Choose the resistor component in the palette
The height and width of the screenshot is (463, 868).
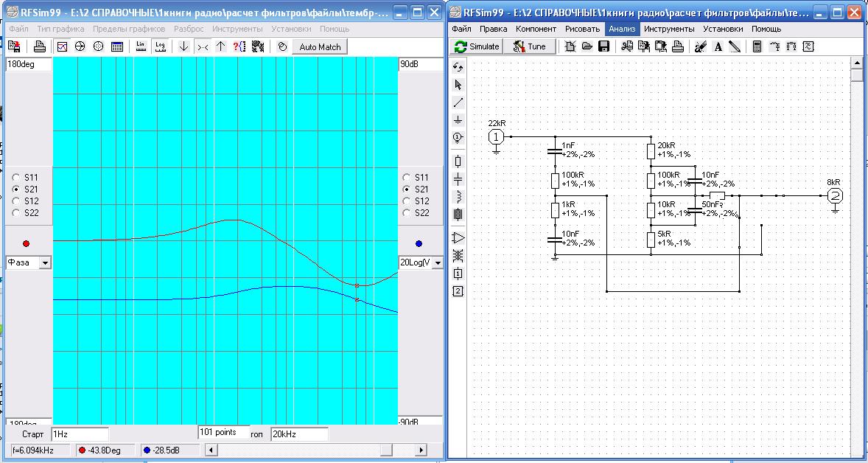[458, 161]
